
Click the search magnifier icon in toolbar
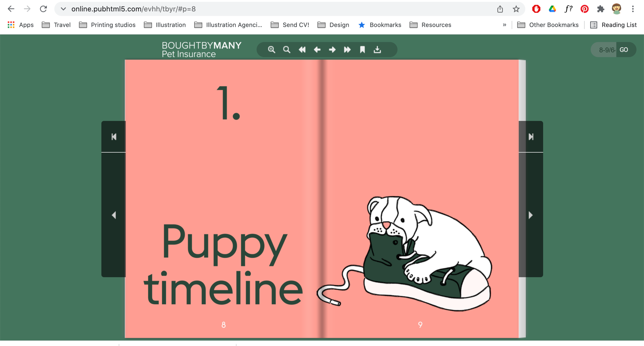click(286, 50)
